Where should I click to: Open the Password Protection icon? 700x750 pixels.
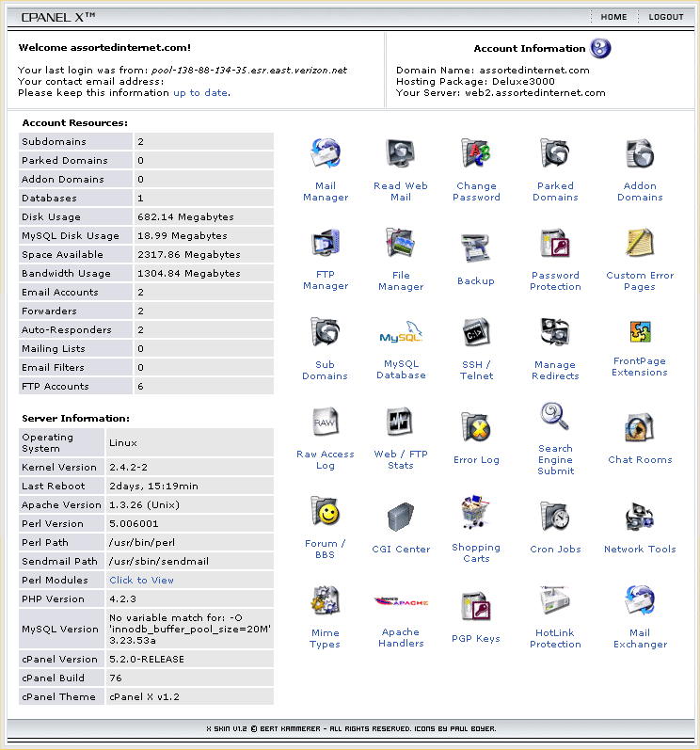[x=555, y=243]
